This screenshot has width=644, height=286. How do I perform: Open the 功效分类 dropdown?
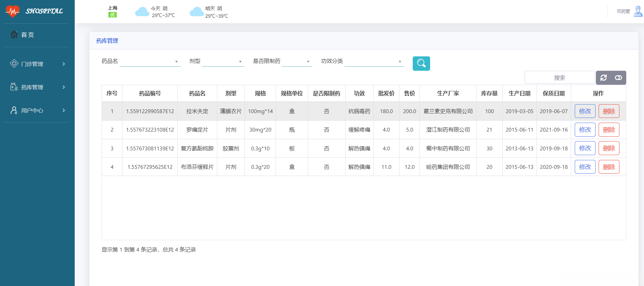(x=374, y=62)
